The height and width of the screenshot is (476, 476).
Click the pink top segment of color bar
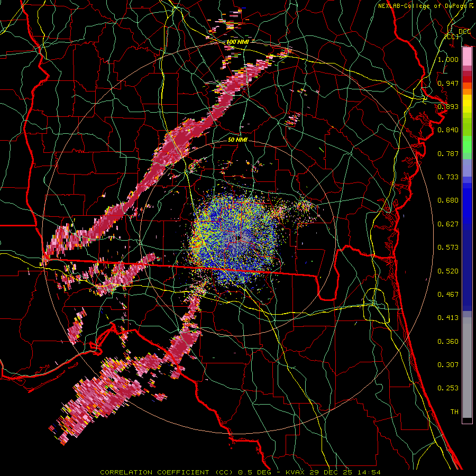point(467,57)
